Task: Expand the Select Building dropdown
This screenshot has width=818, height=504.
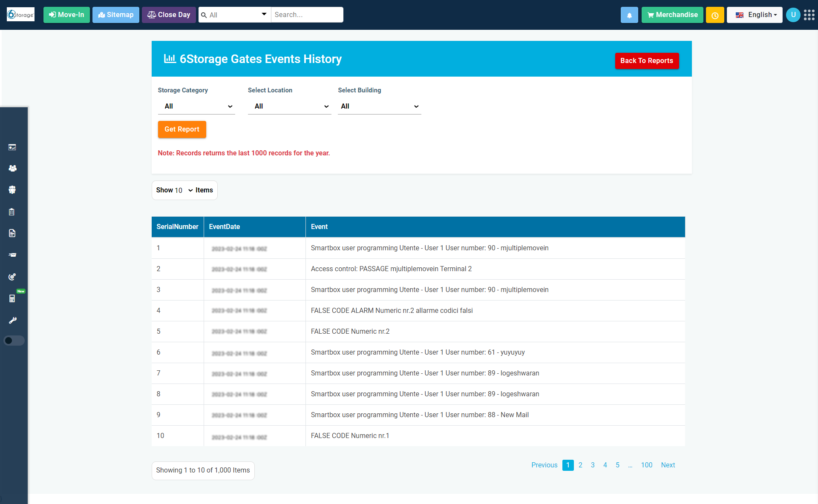Action: tap(379, 106)
